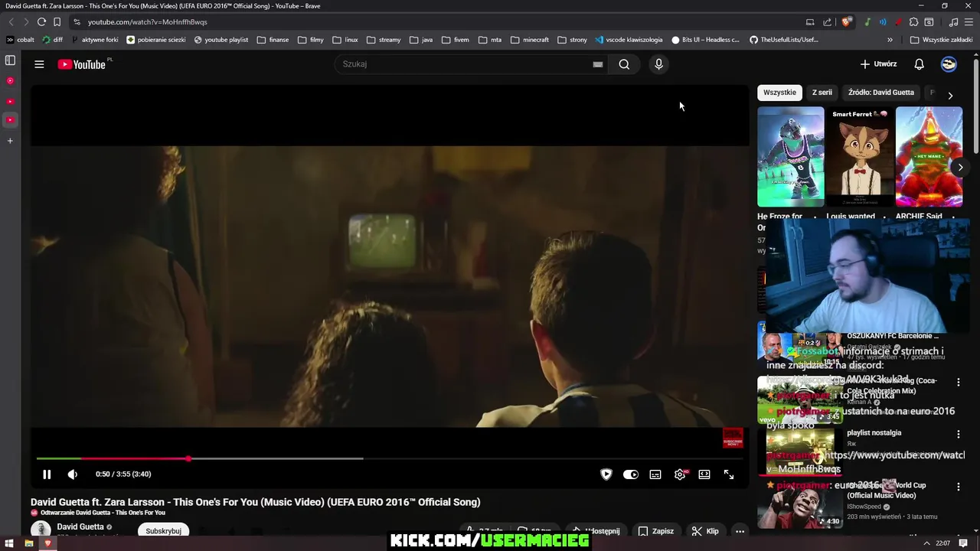Click the red extension icon in toolbar

click(898, 22)
